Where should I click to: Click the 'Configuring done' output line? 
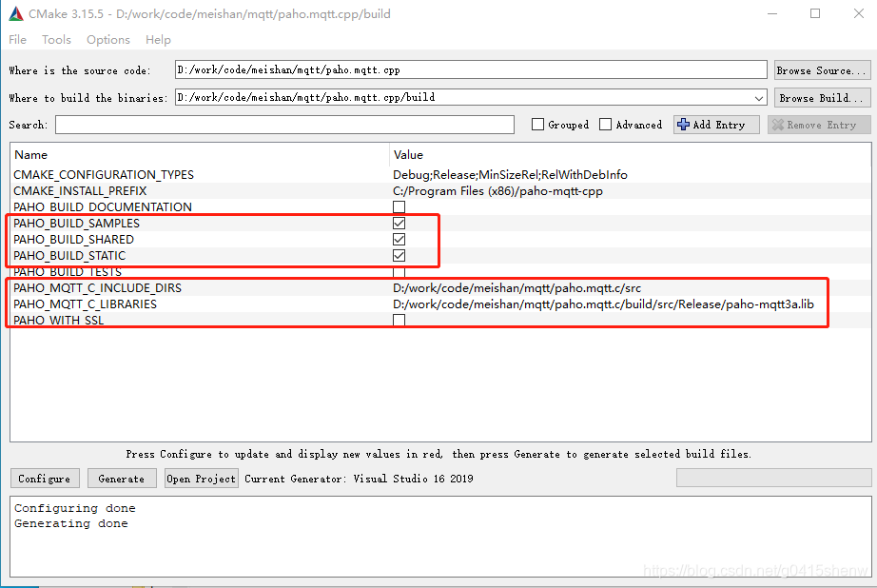coord(75,508)
